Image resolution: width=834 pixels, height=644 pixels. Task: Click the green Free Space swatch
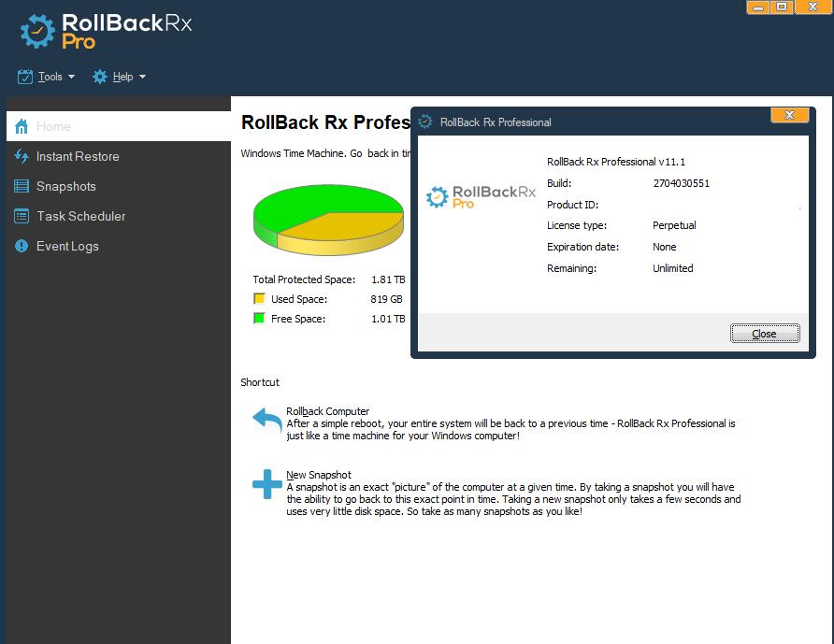tap(259, 318)
